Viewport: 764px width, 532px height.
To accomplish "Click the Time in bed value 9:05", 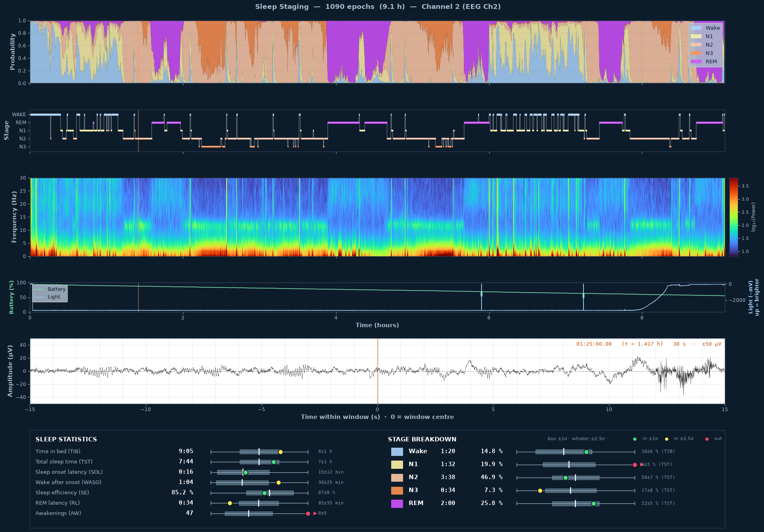I will click(x=186, y=451).
